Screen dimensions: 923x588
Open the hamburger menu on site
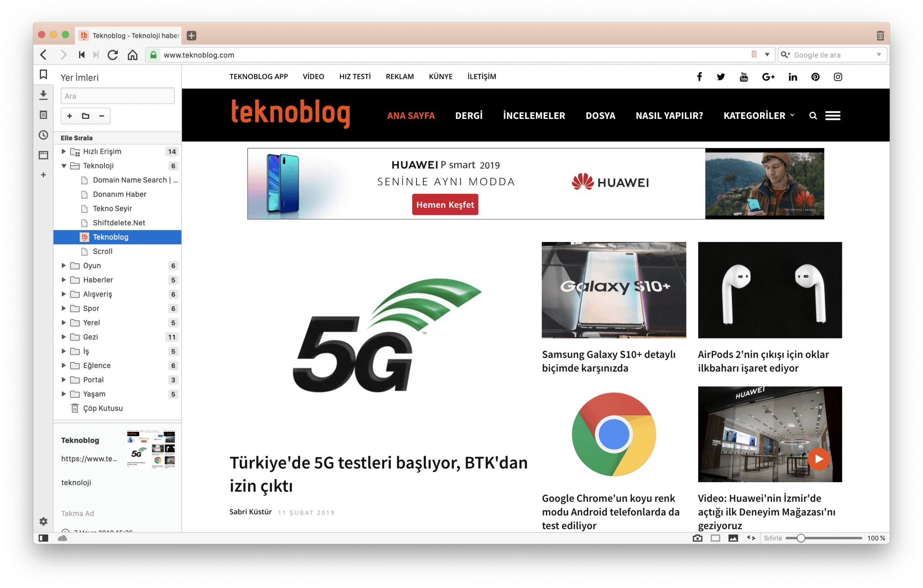pyautogui.click(x=833, y=116)
